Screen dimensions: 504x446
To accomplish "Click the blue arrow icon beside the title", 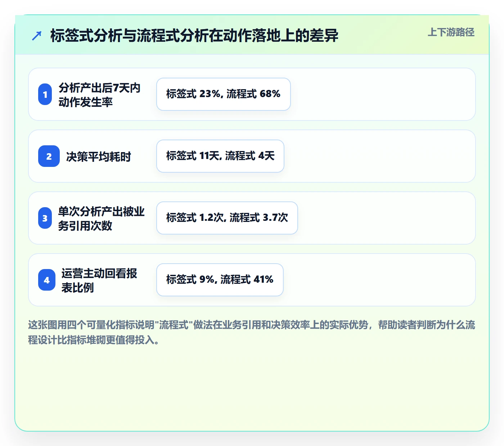I will (x=37, y=36).
